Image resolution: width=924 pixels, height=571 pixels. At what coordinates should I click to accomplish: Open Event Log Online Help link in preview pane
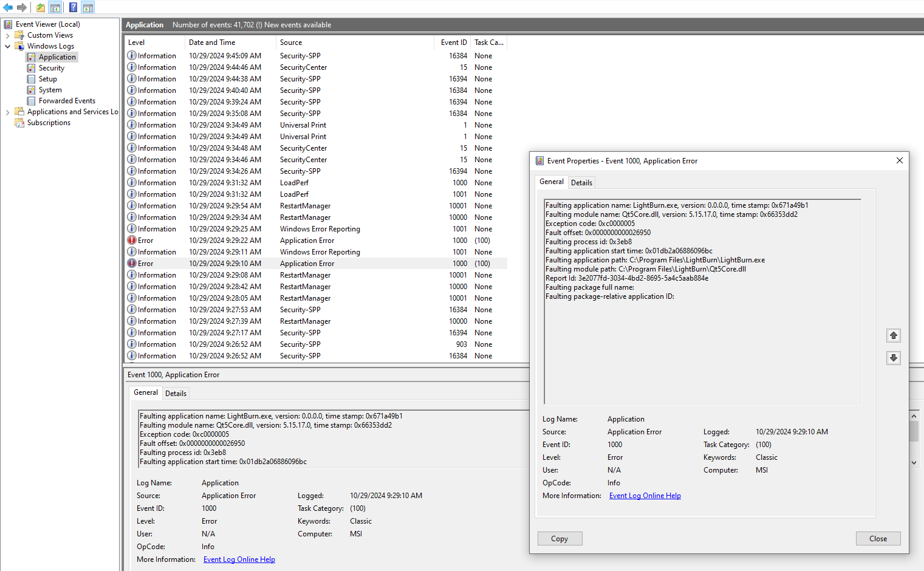[x=239, y=559]
